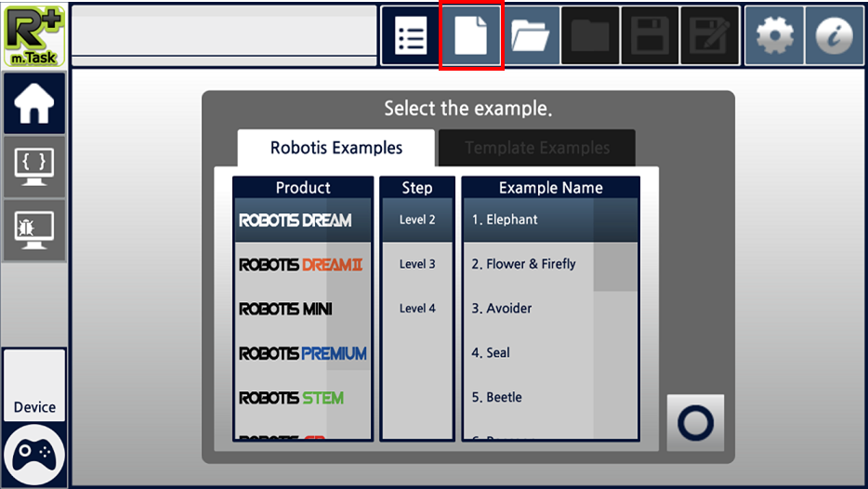Image resolution: width=868 pixels, height=489 pixels.
Task: Click the Product list scrollbar thumb
Action: pos(349,284)
